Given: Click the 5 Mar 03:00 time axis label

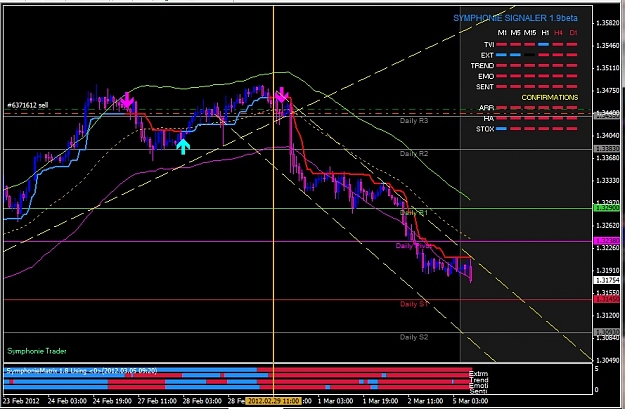Looking at the screenshot, I should pos(470,401).
